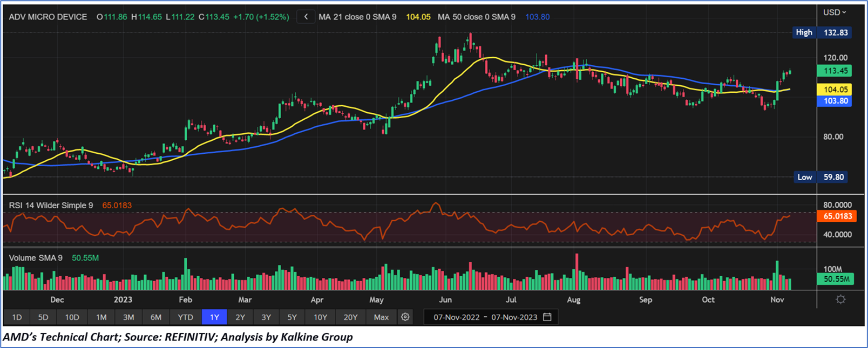Viewport: 868px width, 348px height.
Task: Click yellow 104.05 axis price tag
Action: pyautogui.click(x=835, y=90)
